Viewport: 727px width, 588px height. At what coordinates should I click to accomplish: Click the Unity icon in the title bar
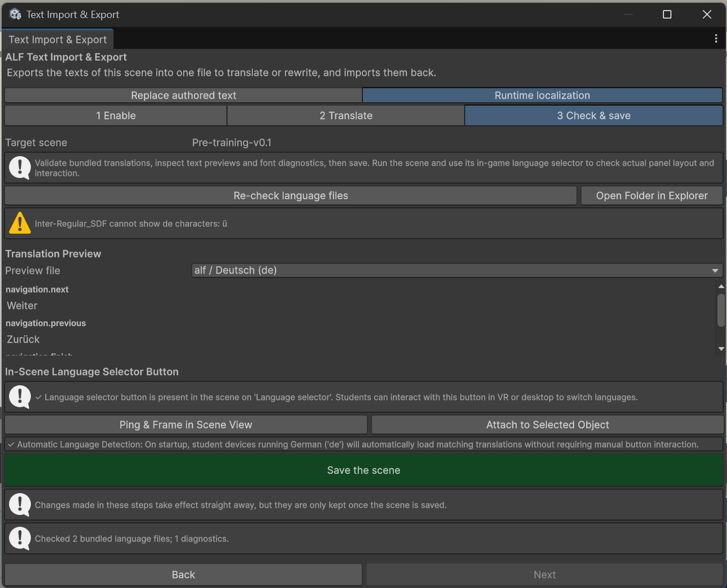click(15, 14)
